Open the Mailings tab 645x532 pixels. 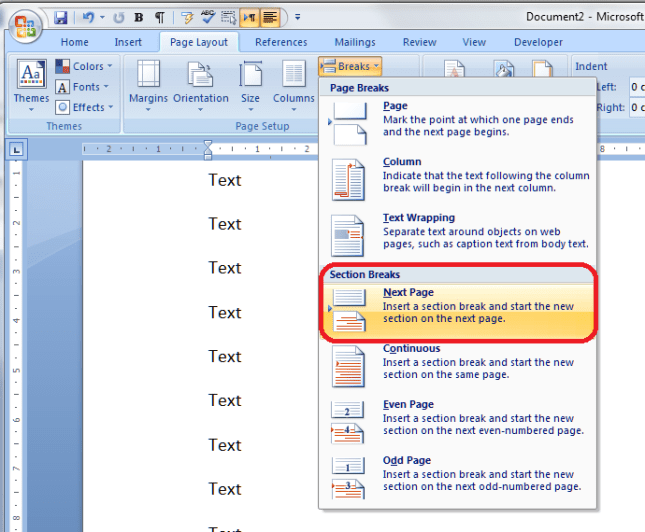[355, 42]
